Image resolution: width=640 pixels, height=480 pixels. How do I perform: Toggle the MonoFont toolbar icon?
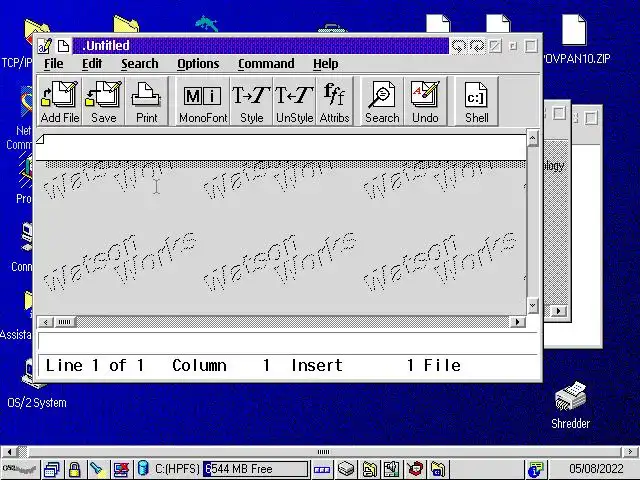point(203,101)
